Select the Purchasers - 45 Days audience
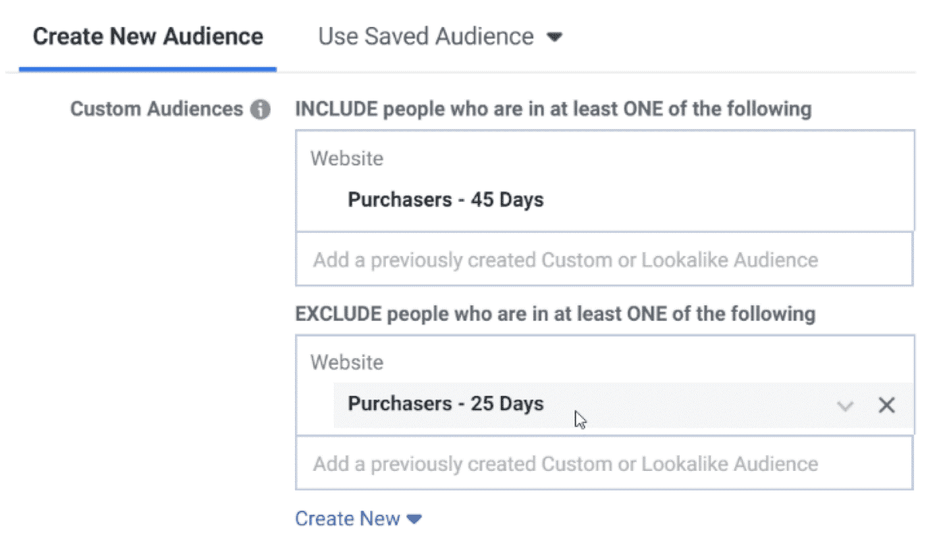This screenshot has height=560, width=945. [446, 200]
